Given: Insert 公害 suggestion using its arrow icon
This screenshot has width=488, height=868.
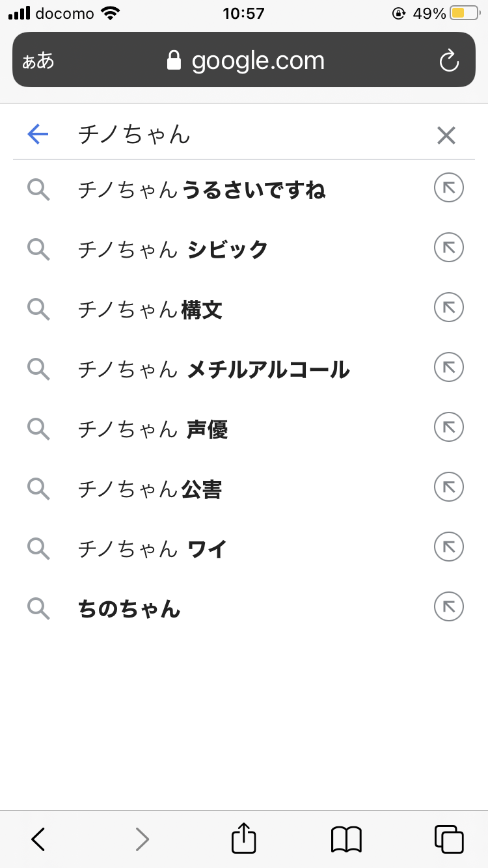Looking at the screenshot, I should click(448, 487).
